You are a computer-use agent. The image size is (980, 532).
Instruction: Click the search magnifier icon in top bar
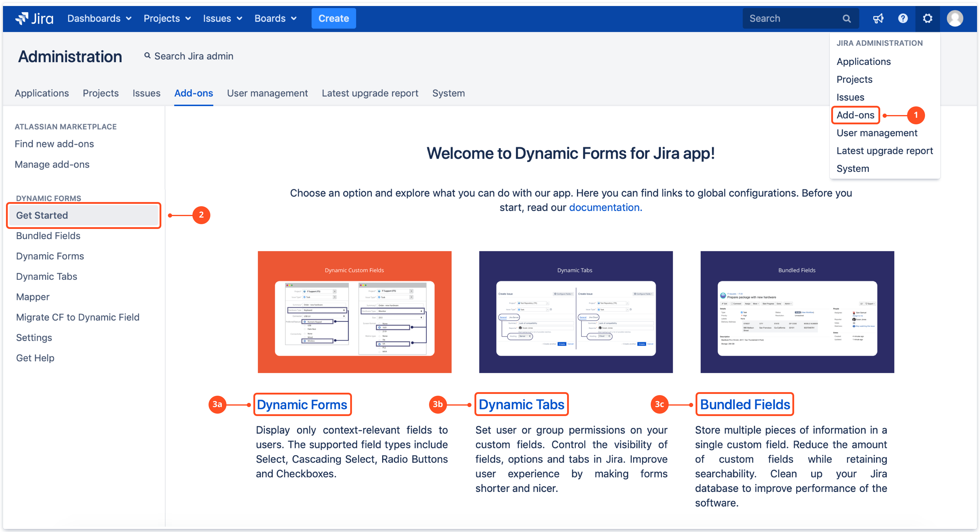(x=846, y=18)
